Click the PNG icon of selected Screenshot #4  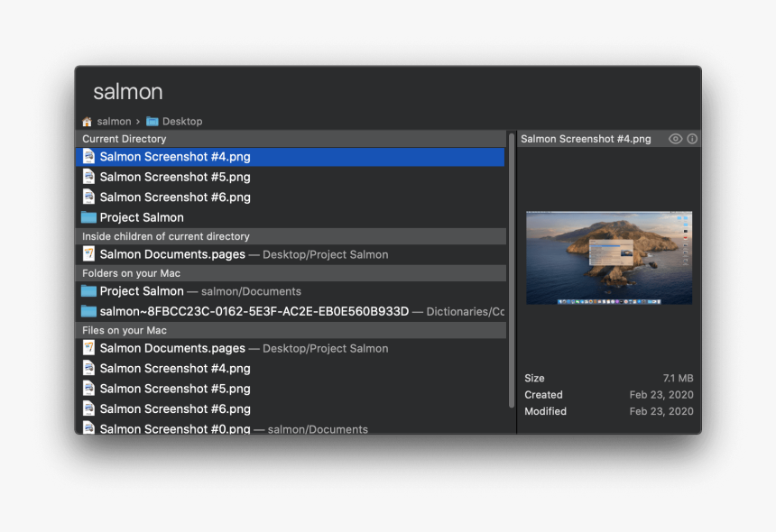[x=88, y=157]
